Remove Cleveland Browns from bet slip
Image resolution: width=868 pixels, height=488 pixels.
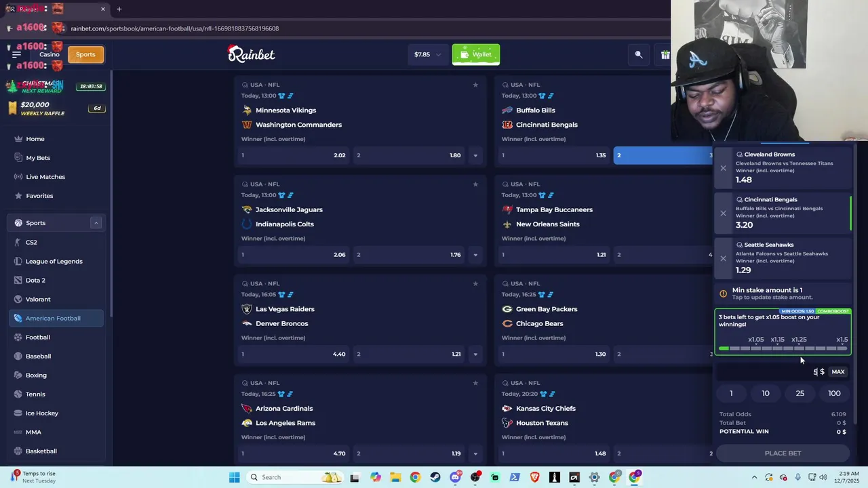coord(723,168)
